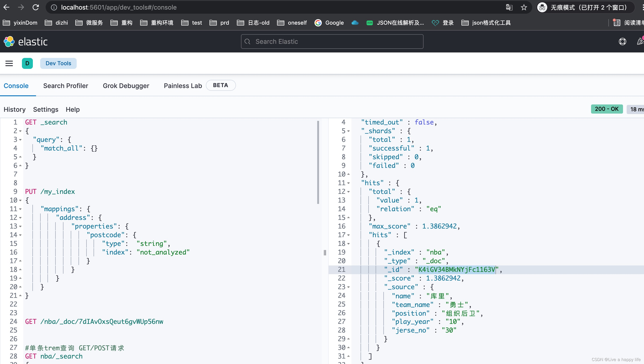
Task: Collapse the mappings block at line 11
Action: 21,209
